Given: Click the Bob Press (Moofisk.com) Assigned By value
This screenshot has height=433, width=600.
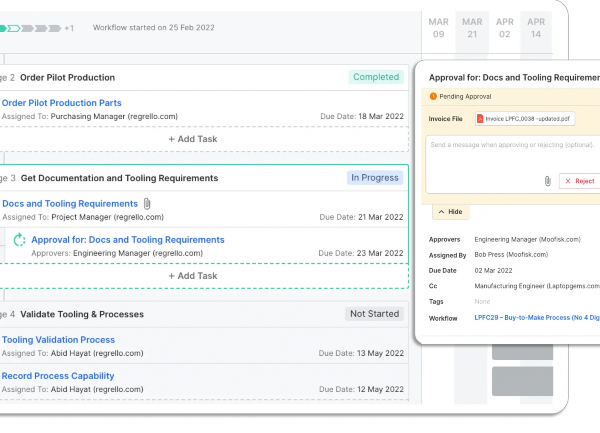Looking at the screenshot, I should pyautogui.click(x=511, y=255).
